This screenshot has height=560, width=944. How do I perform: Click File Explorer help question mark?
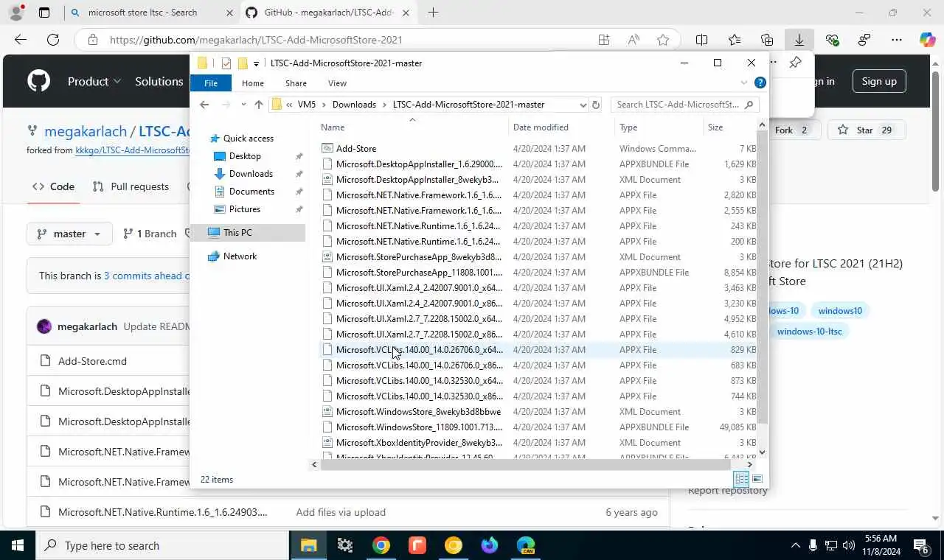tap(760, 83)
